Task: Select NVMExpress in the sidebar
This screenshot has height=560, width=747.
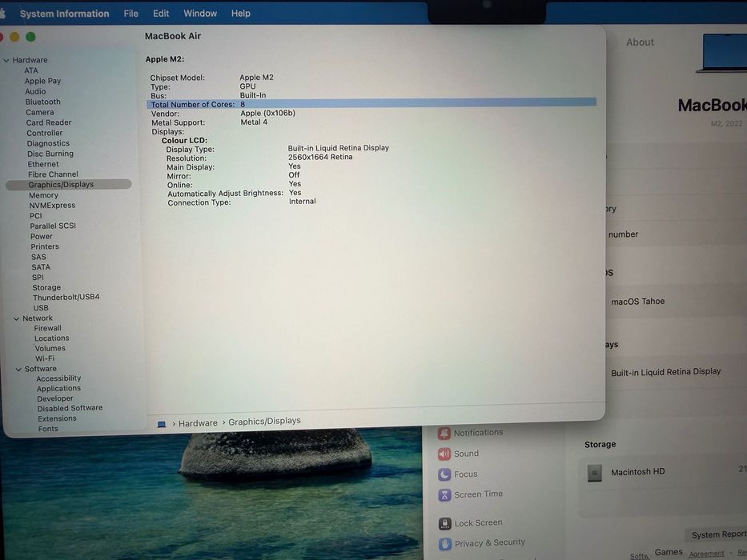Action: tap(52, 206)
